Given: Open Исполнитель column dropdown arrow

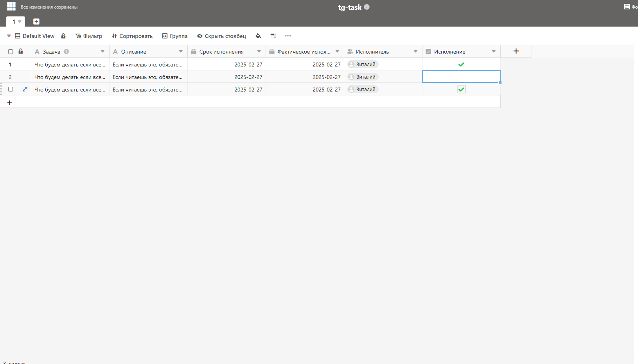Looking at the screenshot, I should pos(415,52).
